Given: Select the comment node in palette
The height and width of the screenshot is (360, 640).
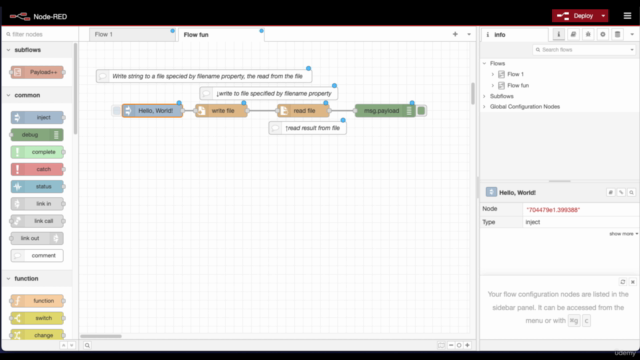Looking at the screenshot, I should click(x=37, y=256).
